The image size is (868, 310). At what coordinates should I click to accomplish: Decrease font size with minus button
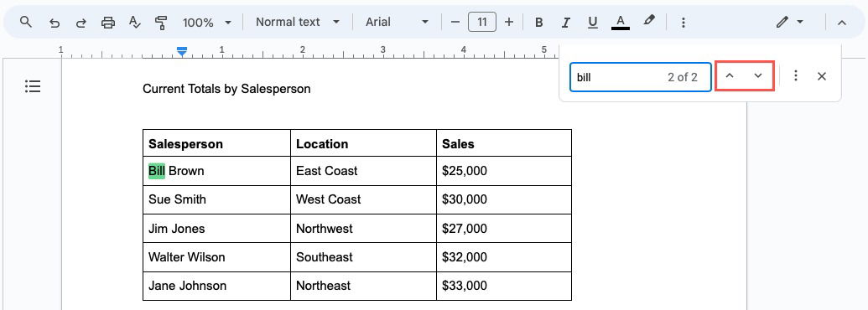click(x=455, y=22)
